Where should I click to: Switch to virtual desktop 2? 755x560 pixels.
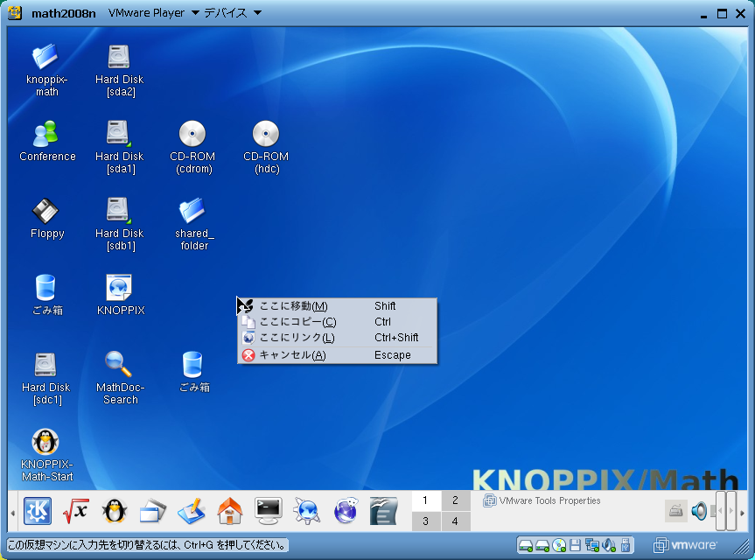[x=455, y=500]
